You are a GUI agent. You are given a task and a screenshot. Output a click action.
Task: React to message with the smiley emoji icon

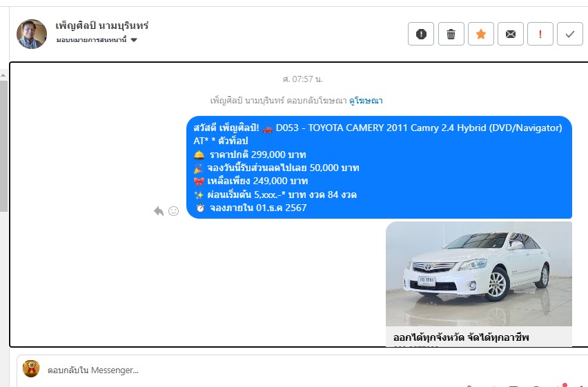(x=173, y=211)
